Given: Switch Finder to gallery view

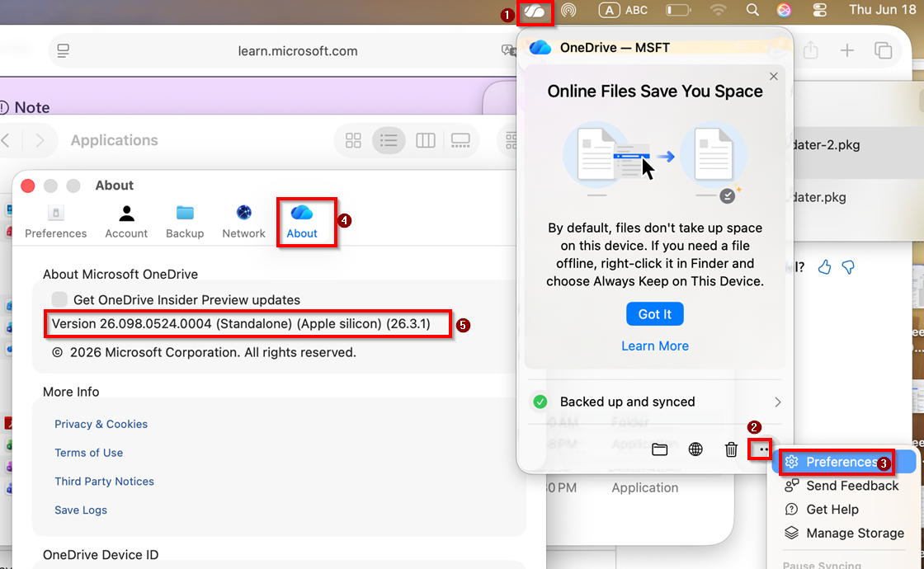Looking at the screenshot, I should pyautogui.click(x=460, y=140).
